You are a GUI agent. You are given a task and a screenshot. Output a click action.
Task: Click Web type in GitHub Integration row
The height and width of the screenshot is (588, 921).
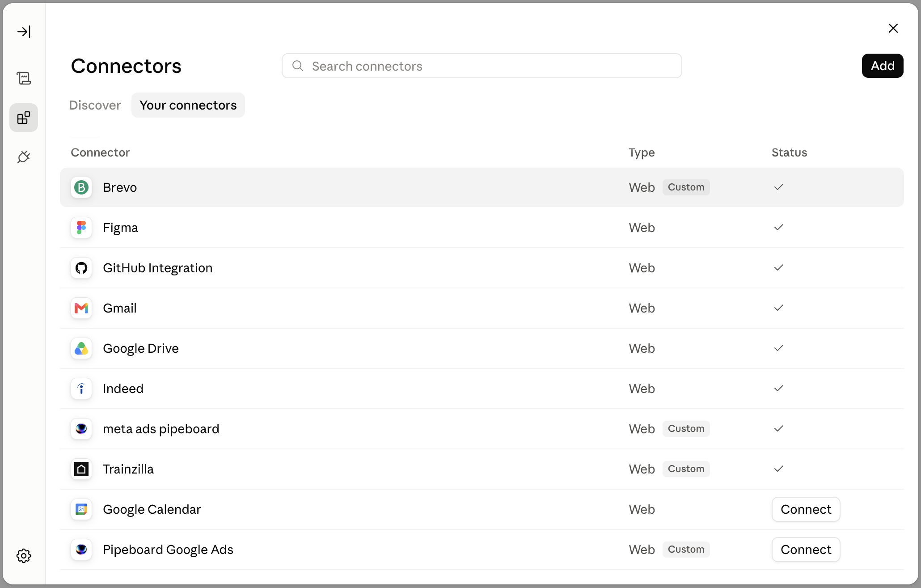pyautogui.click(x=642, y=268)
